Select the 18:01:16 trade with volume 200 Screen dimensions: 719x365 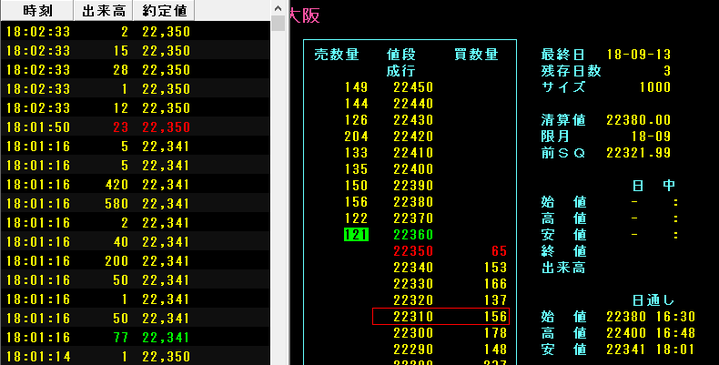coord(135,261)
